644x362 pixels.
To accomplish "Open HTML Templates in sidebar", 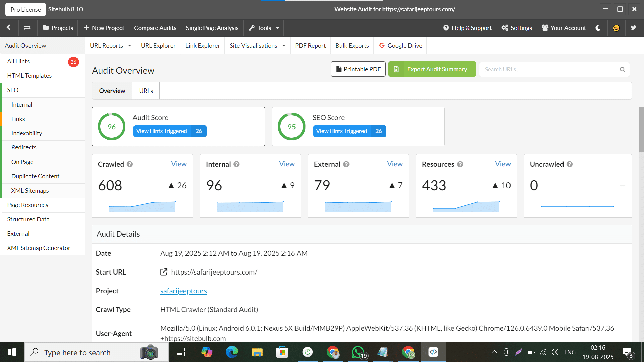I will (x=42, y=76).
